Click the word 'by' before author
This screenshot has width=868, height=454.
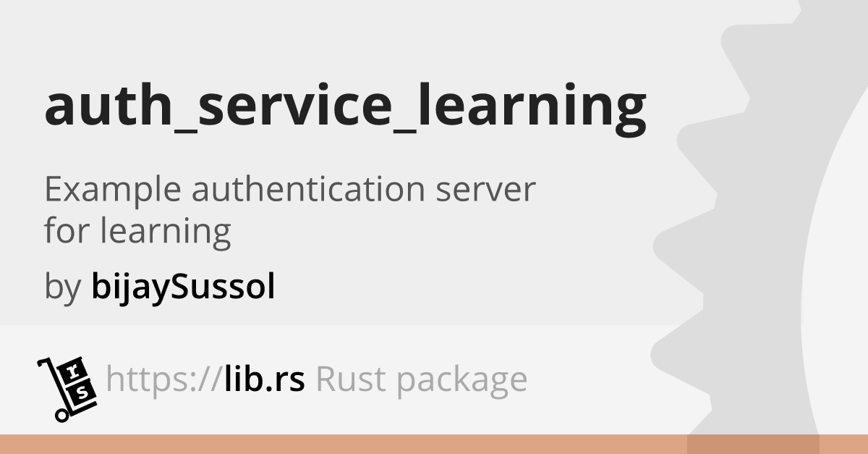click(62, 288)
